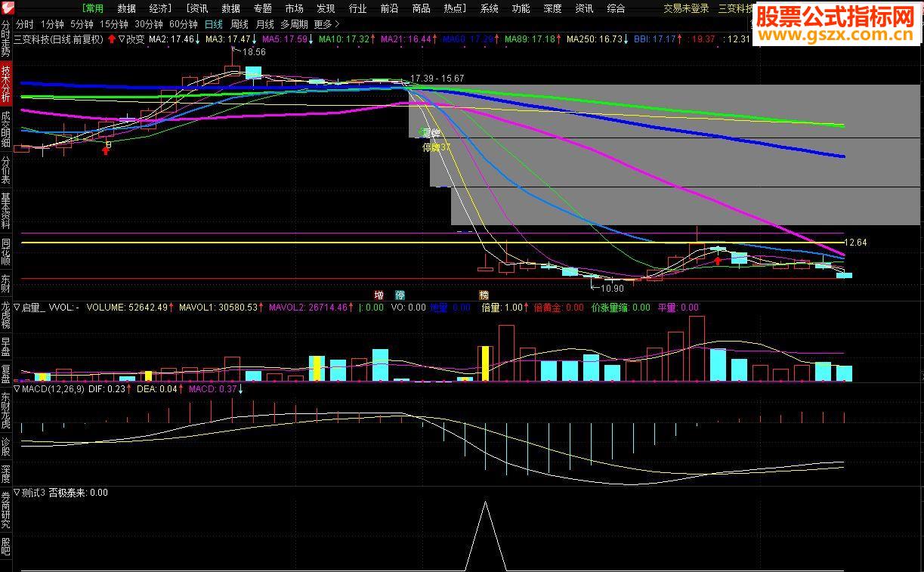Open the 前沿 menu
The image size is (924, 572).
(389, 8)
